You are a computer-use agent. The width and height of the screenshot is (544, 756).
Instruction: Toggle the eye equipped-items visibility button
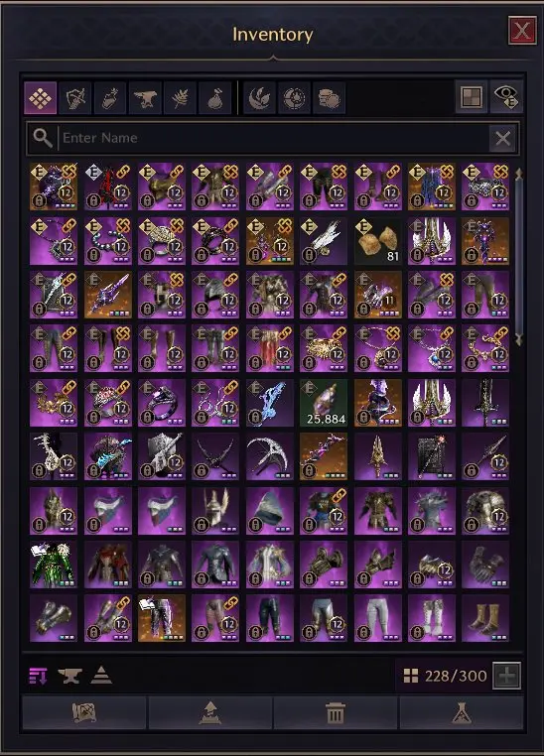506,97
